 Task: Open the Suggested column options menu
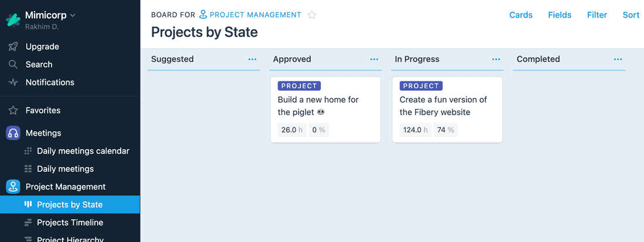[252, 60]
